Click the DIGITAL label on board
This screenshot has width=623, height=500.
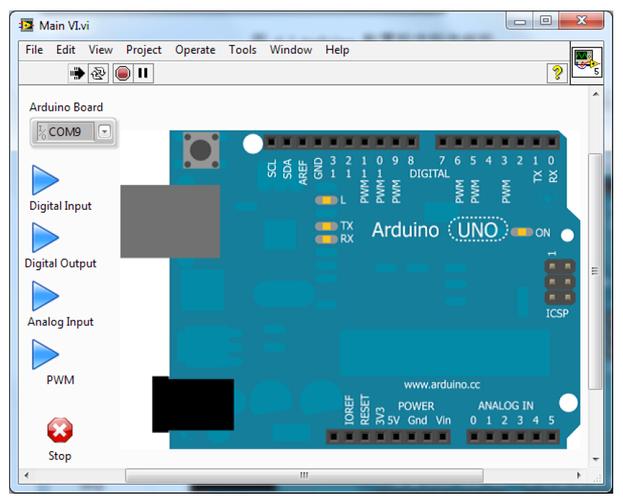pyautogui.click(x=430, y=174)
